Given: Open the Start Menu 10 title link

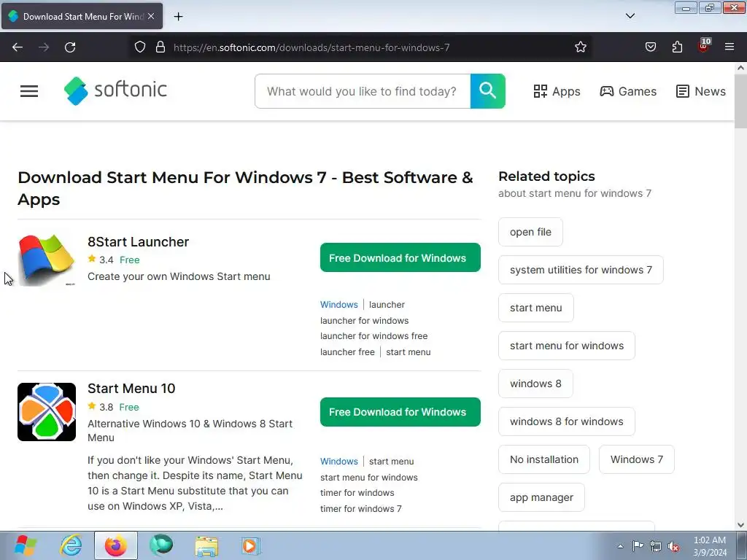Looking at the screenshot, I should 131,389.
